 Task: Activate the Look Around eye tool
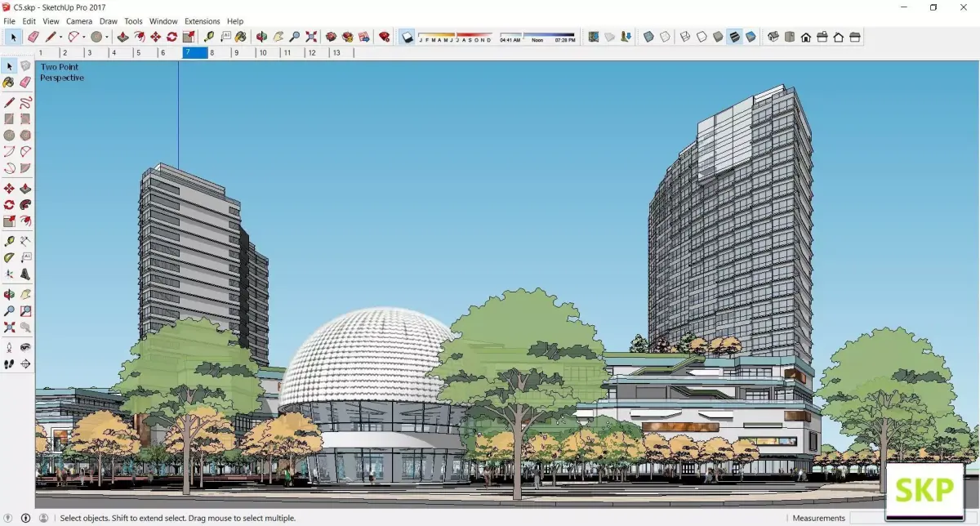[25, 347]
